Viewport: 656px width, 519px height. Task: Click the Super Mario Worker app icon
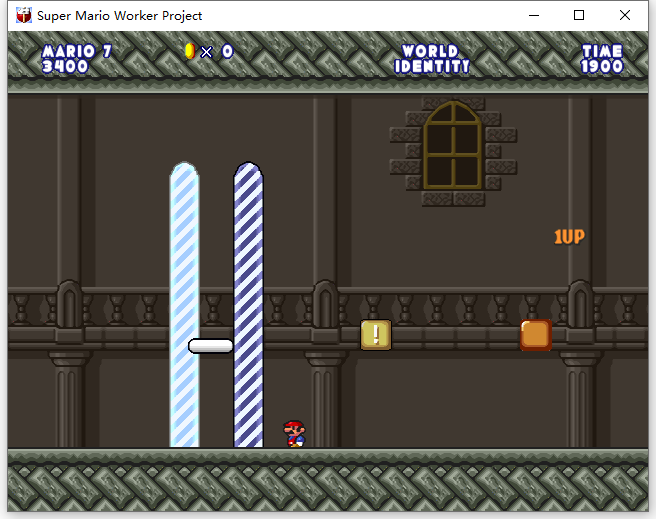coord(24,15)
